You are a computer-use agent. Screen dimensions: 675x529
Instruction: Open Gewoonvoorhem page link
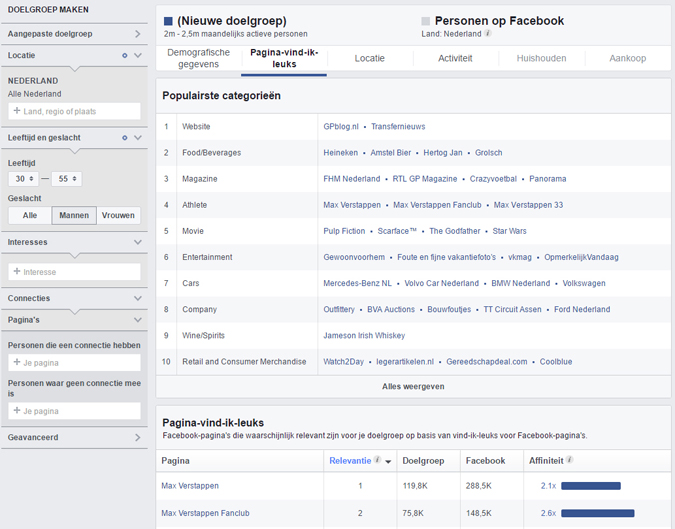click(x=354, y=257)
